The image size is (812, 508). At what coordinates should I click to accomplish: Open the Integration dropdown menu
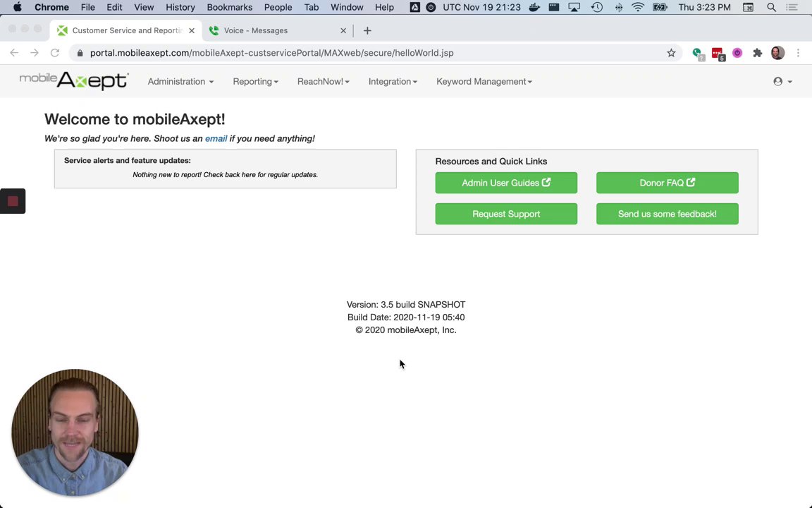click(x=393, y=81)
